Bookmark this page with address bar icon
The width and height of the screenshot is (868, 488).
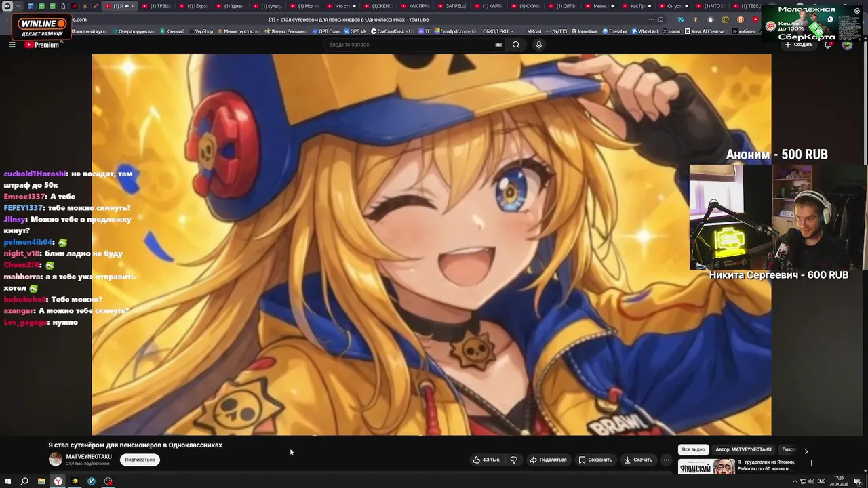[x=661, y=20]
